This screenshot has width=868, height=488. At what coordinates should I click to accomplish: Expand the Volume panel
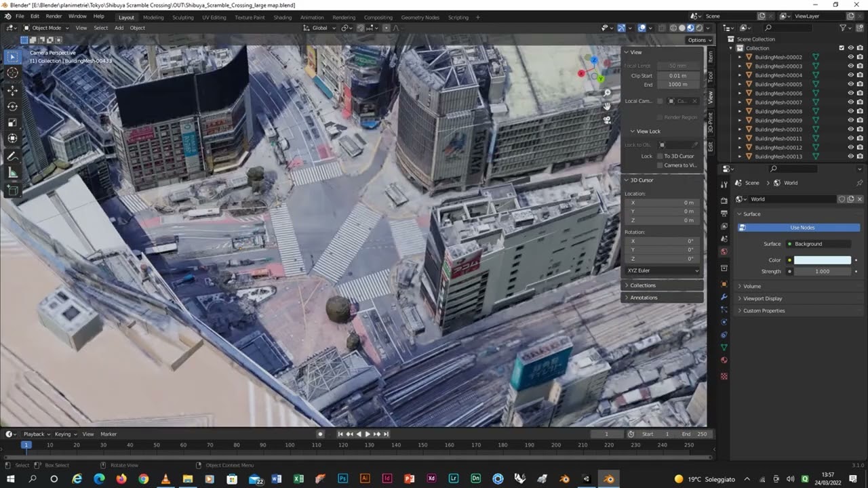pos(752,286)
